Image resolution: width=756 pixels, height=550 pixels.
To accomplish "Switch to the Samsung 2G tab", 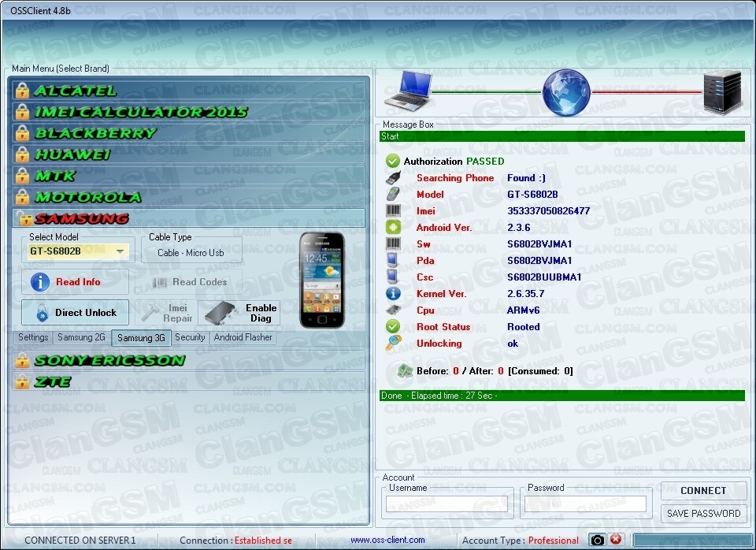I will (81, 337).
